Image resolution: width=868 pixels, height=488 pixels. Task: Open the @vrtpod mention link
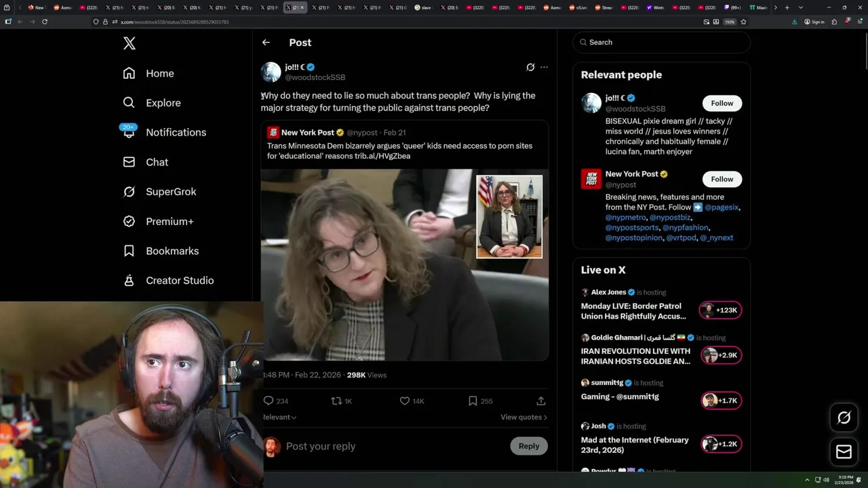point(682,238)
